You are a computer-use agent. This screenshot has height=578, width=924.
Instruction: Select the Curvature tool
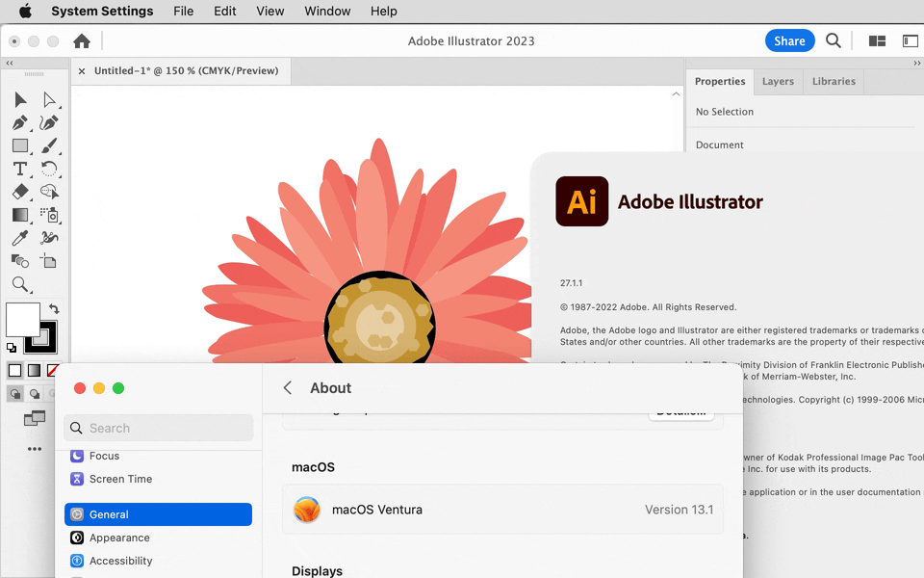(x=49, y=122)
